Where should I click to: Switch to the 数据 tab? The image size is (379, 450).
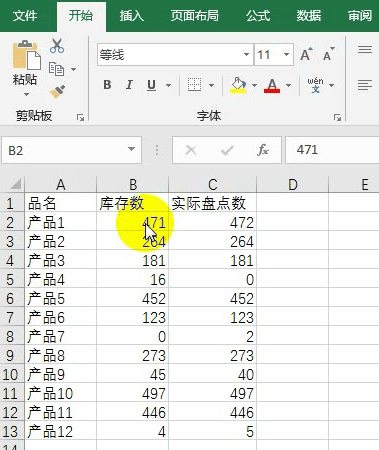coord(309,15)
